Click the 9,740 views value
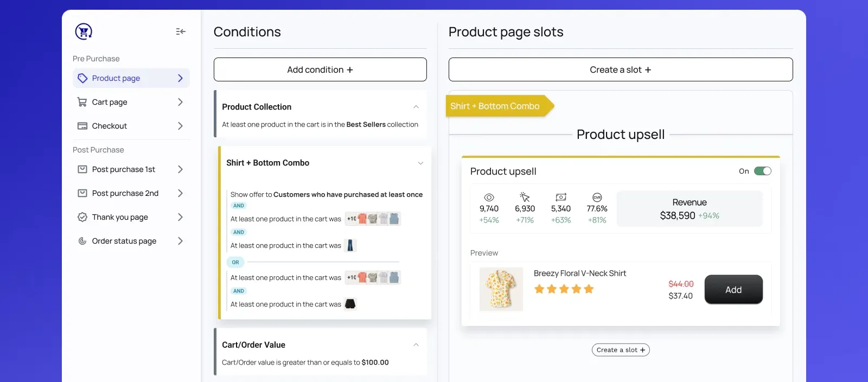Viewport: 868px width, 382px height. (x=489, y=208)
